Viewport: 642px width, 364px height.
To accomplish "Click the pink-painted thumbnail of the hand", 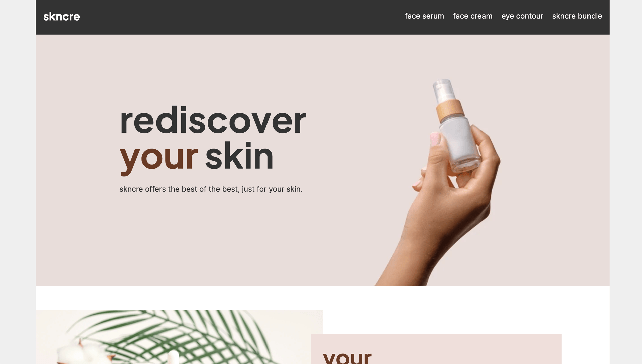I will coord(435,139).
